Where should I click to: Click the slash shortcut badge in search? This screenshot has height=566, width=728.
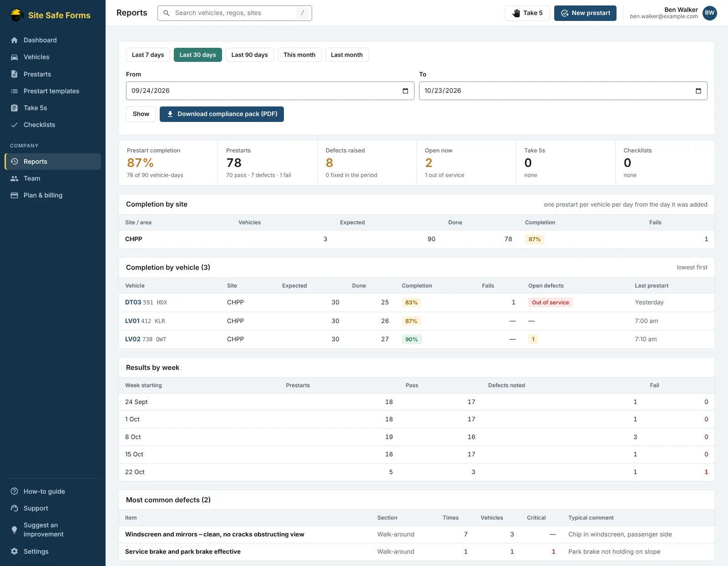click(x=303, y=13)
